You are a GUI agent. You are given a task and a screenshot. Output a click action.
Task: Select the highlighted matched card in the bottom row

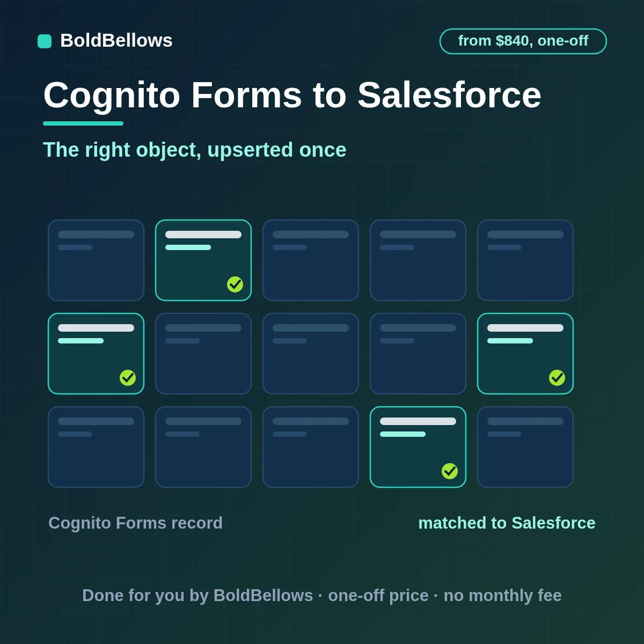click(x=418, y=447)
